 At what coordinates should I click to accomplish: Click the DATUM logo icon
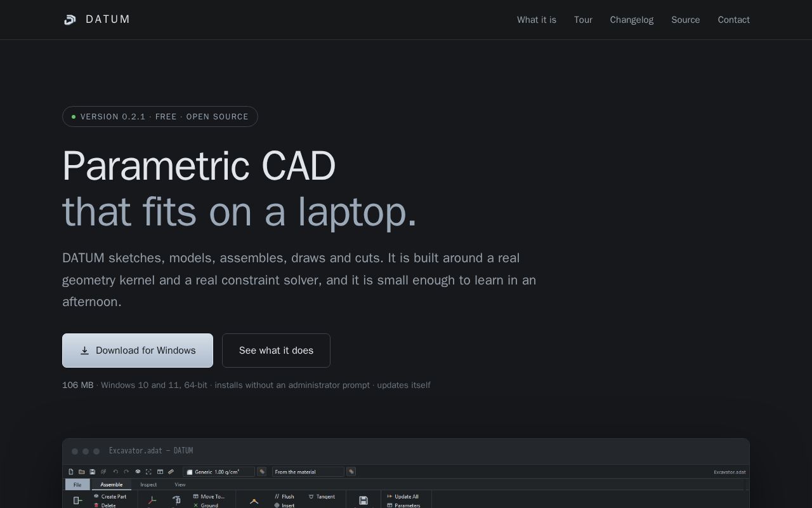pos(70,20)
